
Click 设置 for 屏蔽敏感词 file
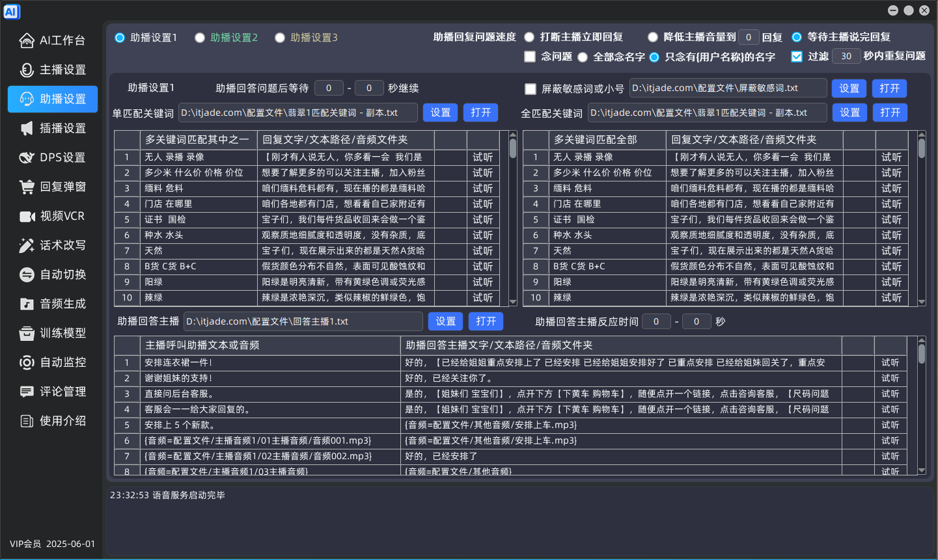[x=849, y=88]
